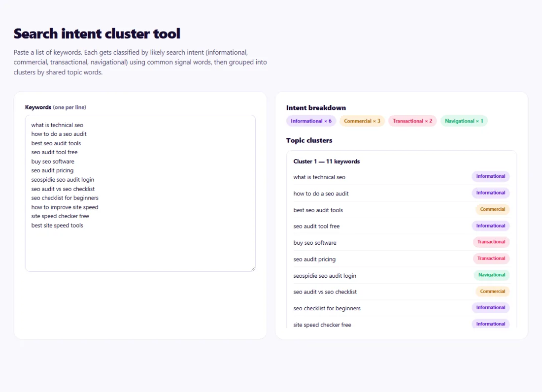Click Informational tag beside 'seo audit tool free'
This screenshot has width=542, height=392.
point(490,226)
